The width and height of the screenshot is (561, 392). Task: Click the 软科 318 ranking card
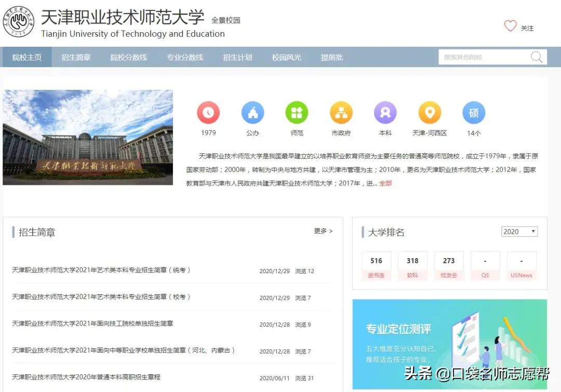point(412,267)
